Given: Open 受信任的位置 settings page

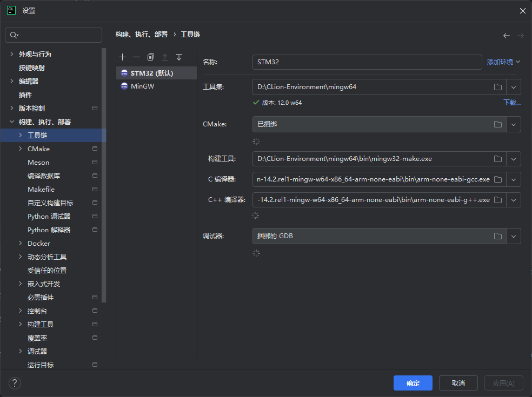Looking at the screenshot, I should pos(47,270).
